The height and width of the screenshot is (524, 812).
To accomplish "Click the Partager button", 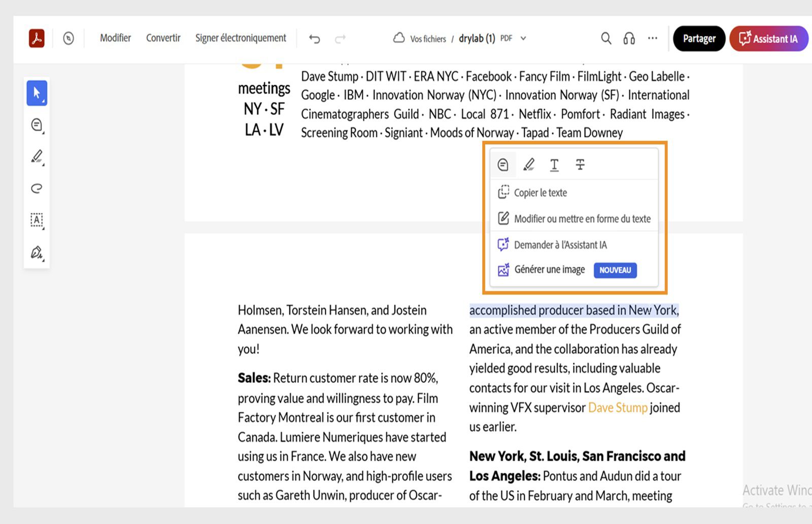I will pyautogui.click(x=699, y=38).
